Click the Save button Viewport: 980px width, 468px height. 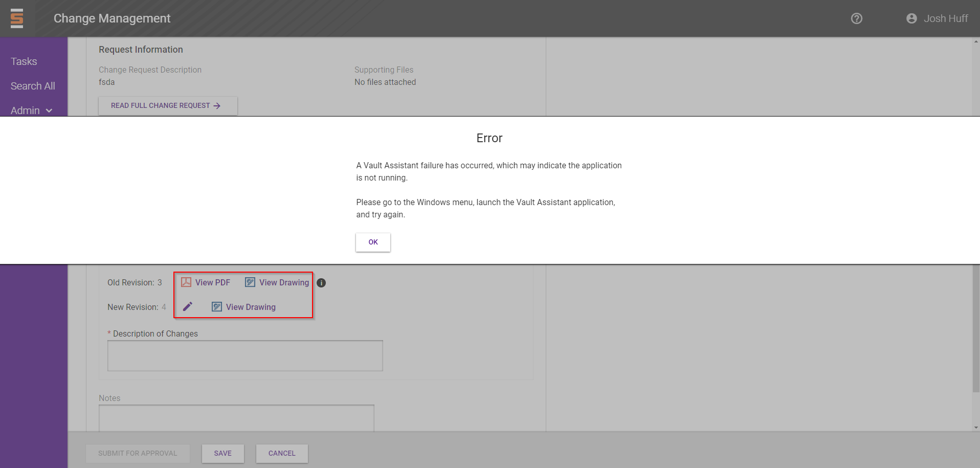click(x=222, y=453)
